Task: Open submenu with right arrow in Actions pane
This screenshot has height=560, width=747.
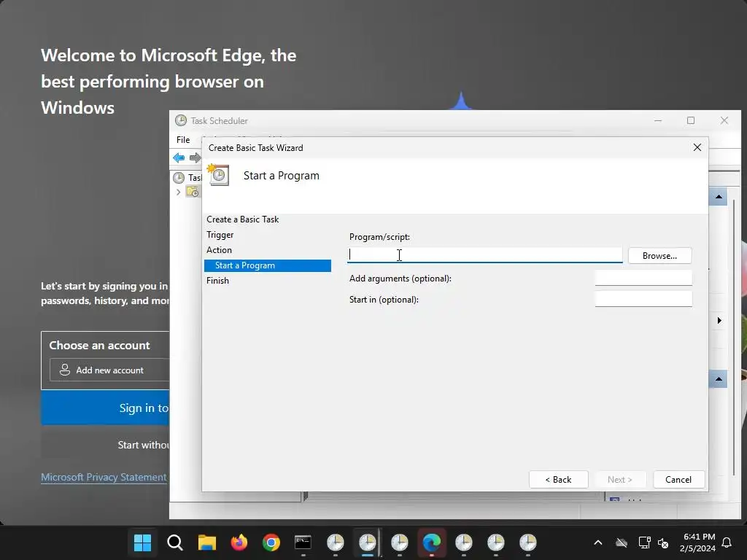Action: coord(719,321)
